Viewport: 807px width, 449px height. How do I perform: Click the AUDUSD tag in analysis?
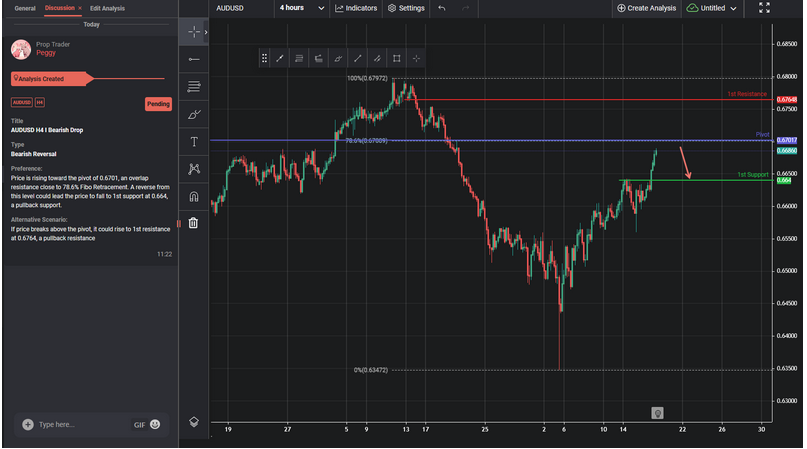coord(22,102)
